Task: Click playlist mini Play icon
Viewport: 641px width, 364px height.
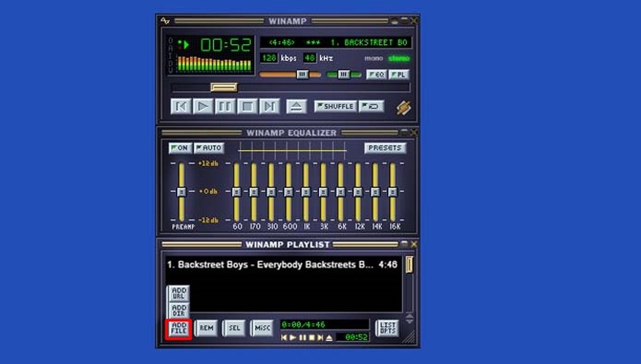Action: tap(292, 338)
